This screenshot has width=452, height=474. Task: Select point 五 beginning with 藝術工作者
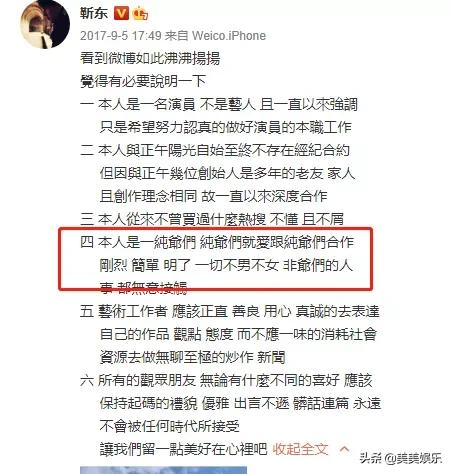230,334
